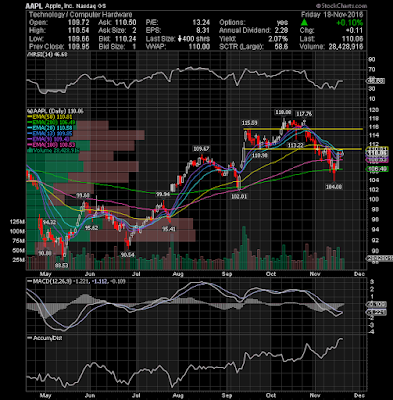Image resolution: width=393 pixels, height=400 pixels.
Task: Select the High value 110.54
Action: (79, 31)
